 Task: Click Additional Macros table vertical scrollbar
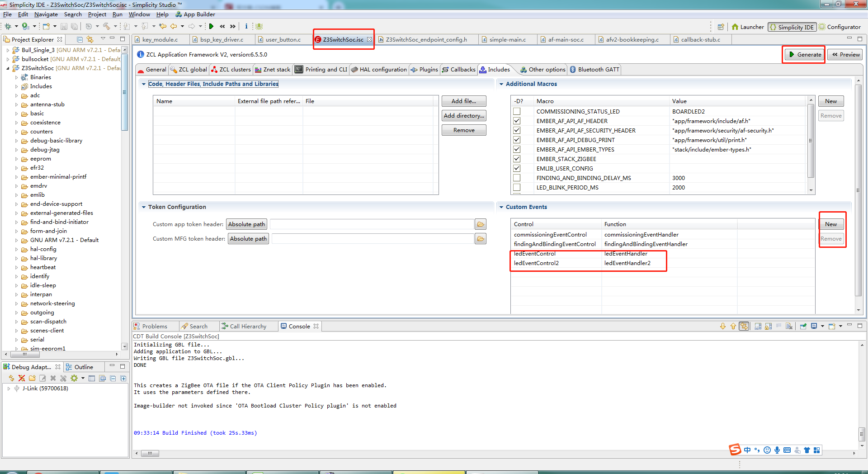811,141
